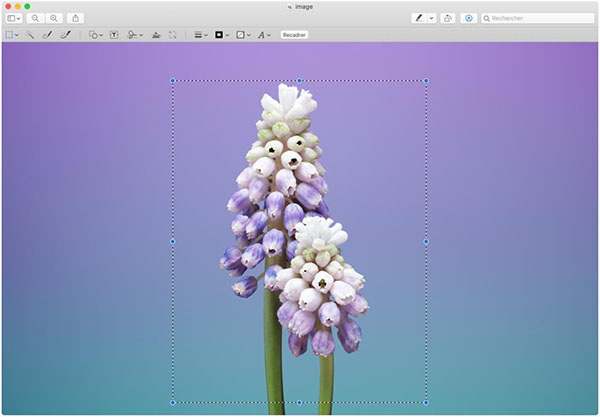Open the line shape style menu
The height and width of the screenshot is (417, 600).
[x=200, y=35]
